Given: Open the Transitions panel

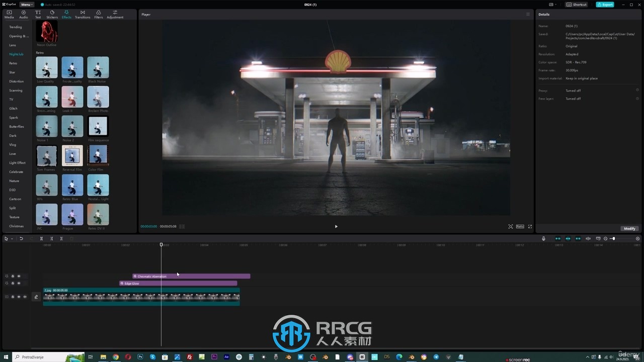Looking at the screenshot, I should pyautogui.click(x=83, y=14).
